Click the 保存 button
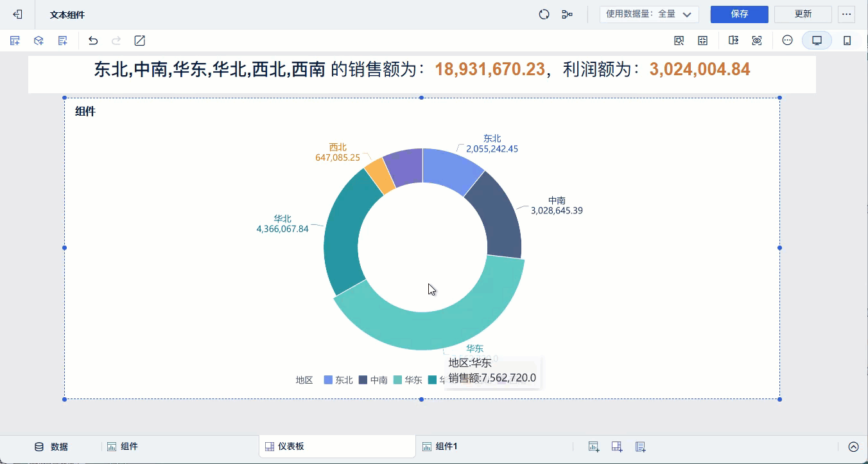This screenshot has height=464, width=868. click(740, 14)
